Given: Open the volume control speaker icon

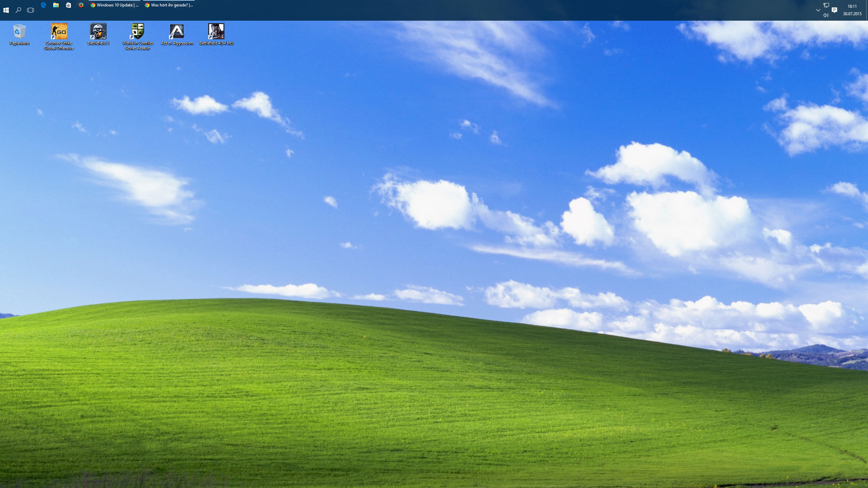Looking at the screenshot, I should tap(826, 15).
